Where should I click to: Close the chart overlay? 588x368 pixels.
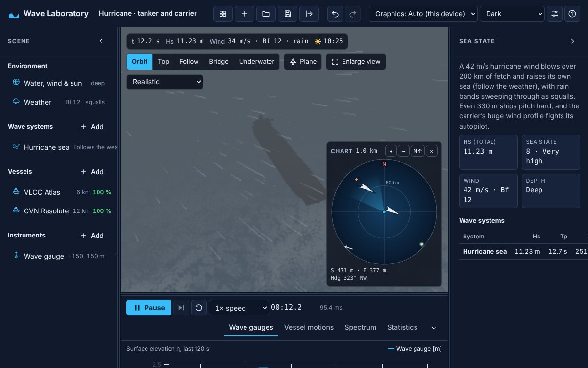(432, 151)
